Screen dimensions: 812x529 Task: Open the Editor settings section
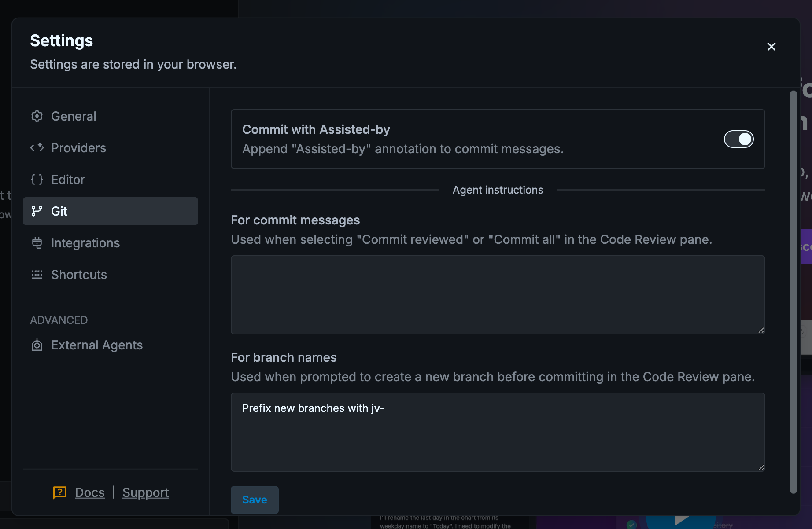tap(111, 180)
